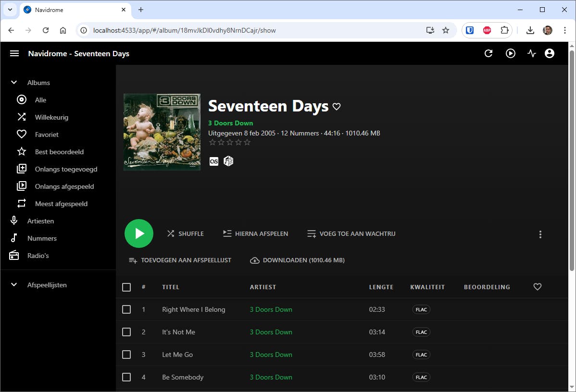Open the browser extensions puzzle icon

click(504, 30)
